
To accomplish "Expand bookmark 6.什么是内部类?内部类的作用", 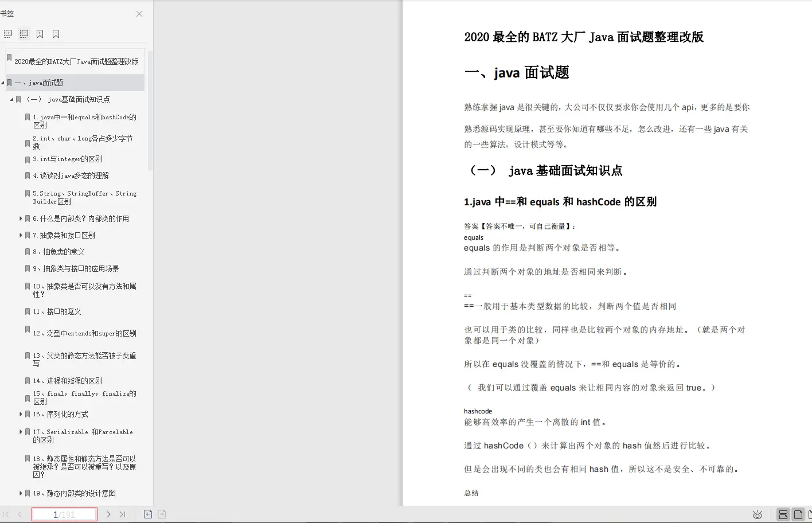I will (21, 218).
